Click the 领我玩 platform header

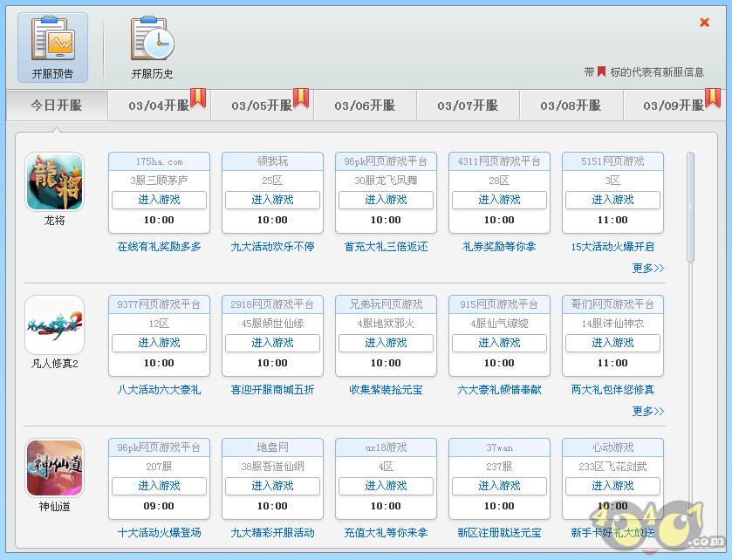click(272, 161)
